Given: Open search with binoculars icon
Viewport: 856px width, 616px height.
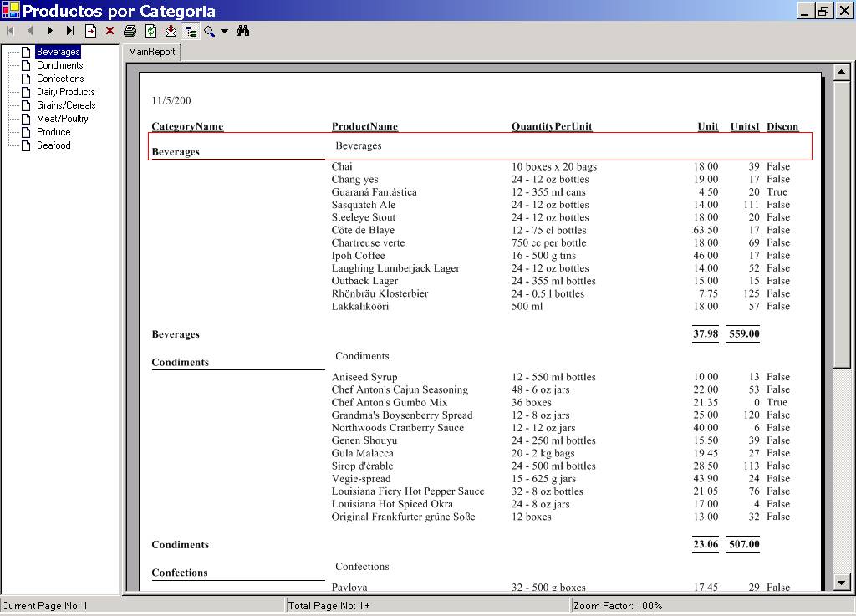Looking at the screenshot, I should [x=243, y=31].
